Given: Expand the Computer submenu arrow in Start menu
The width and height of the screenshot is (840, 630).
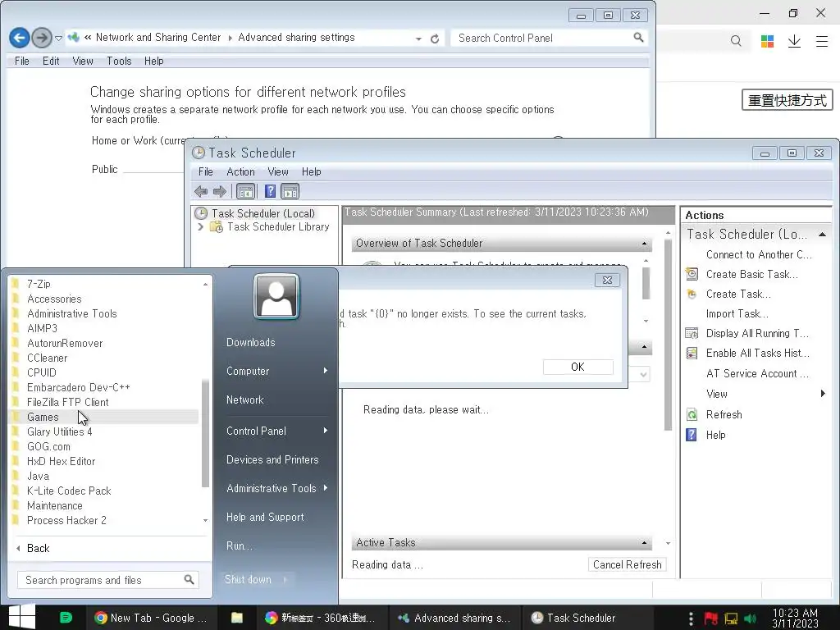Looking at the screenshot, I should (x=325, y=371).
